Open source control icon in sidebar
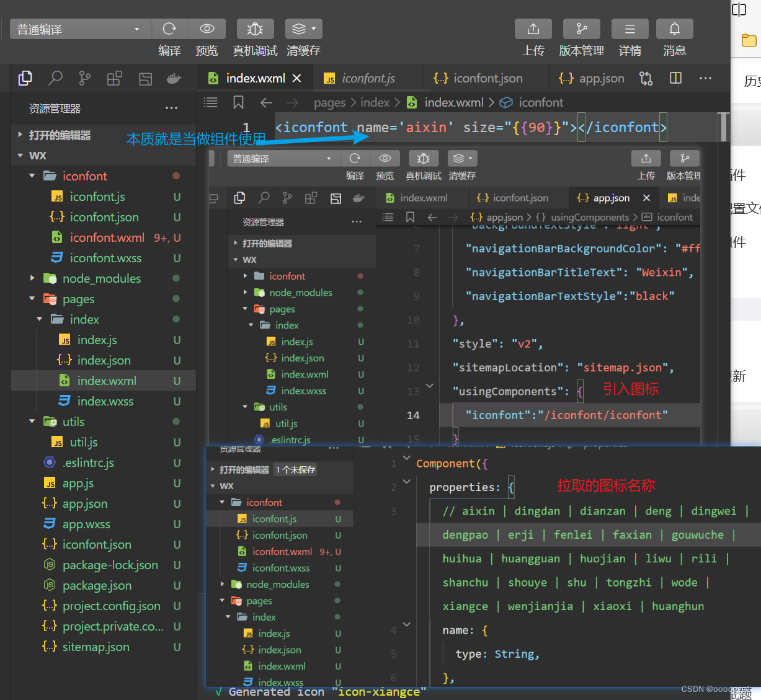 point(85,78)
